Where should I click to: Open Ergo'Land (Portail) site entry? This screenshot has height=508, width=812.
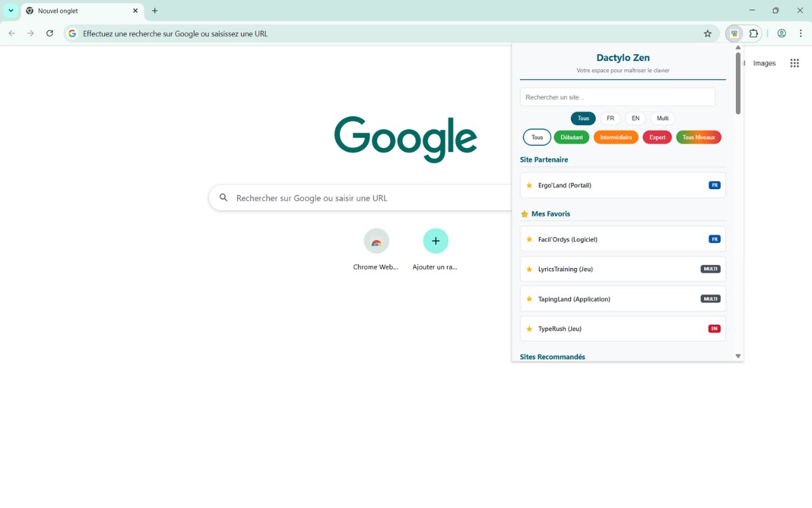pos(623,185)
